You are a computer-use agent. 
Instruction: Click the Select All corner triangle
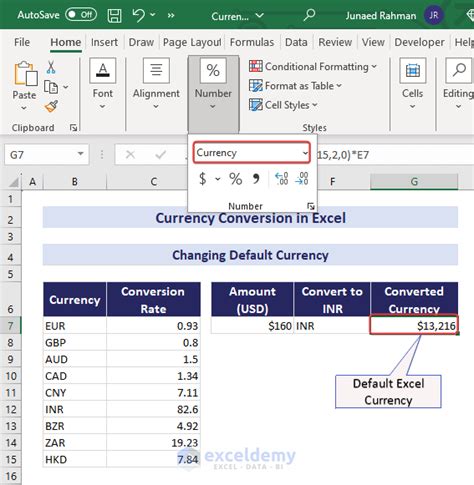[13, 182]
